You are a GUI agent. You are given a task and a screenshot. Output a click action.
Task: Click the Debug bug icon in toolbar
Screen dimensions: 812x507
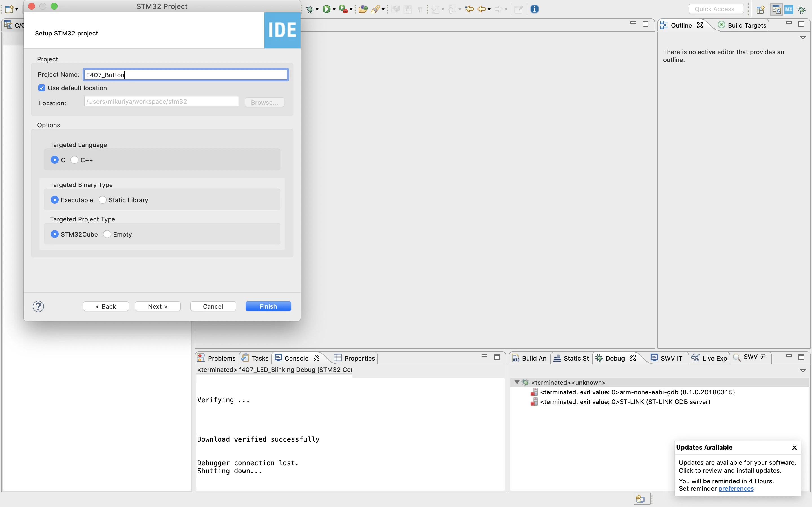(310, 9)
